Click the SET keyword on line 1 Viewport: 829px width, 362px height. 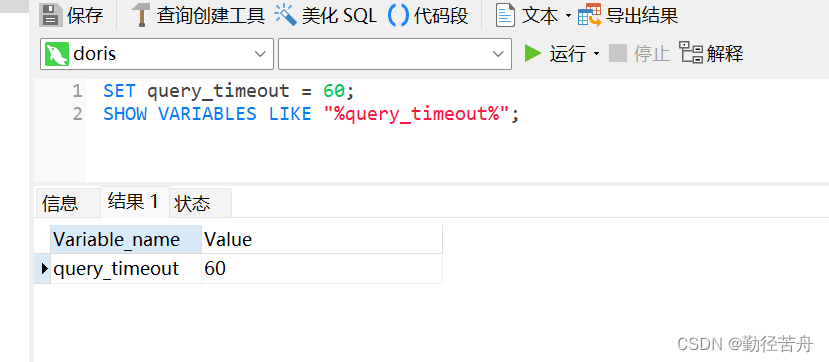(x=119, y=91)
